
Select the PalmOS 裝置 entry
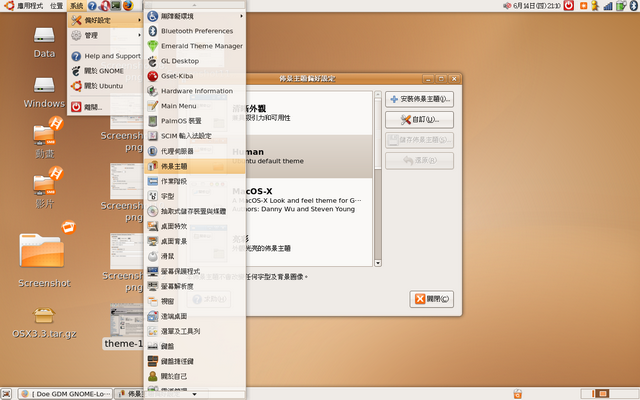pos(195,121)
